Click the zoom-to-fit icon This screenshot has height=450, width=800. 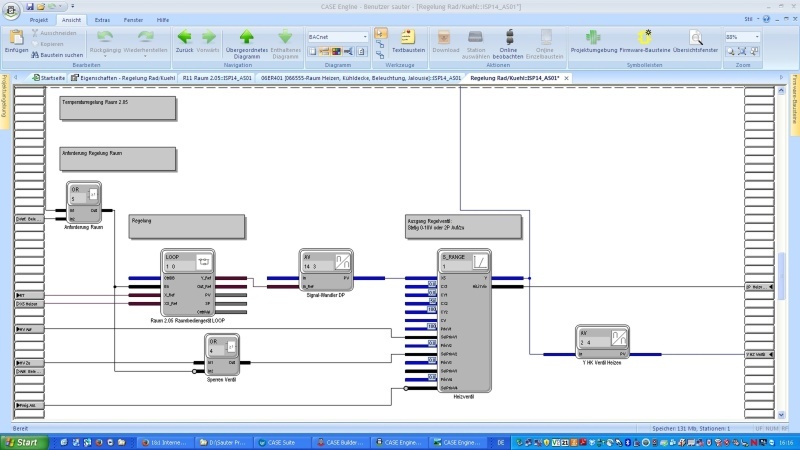[742, 51]
